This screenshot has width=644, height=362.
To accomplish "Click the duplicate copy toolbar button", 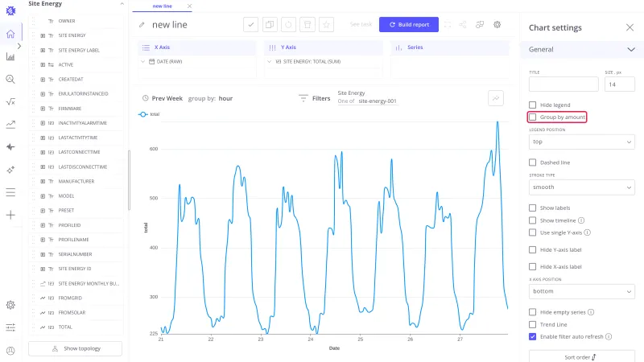I will tap(270, 25).
